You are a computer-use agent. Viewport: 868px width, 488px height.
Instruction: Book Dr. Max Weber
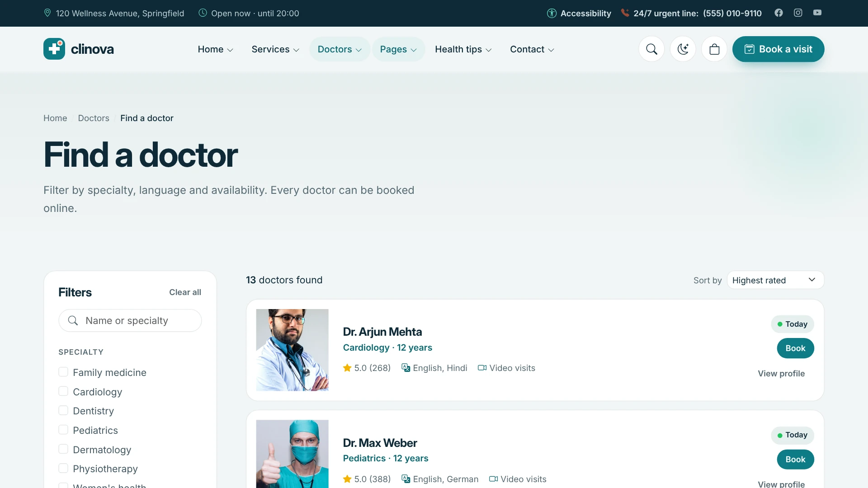click(795, 460)
